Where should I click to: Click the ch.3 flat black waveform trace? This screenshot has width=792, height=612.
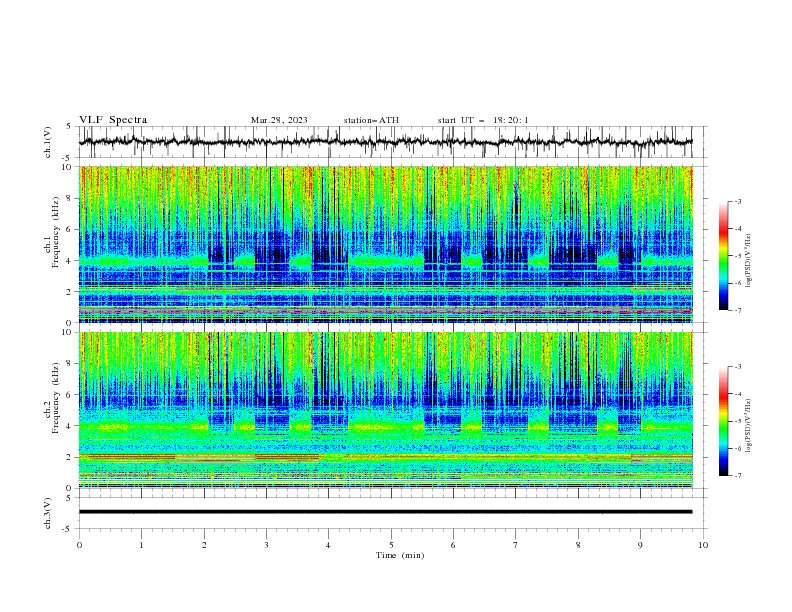coord(385,512)
